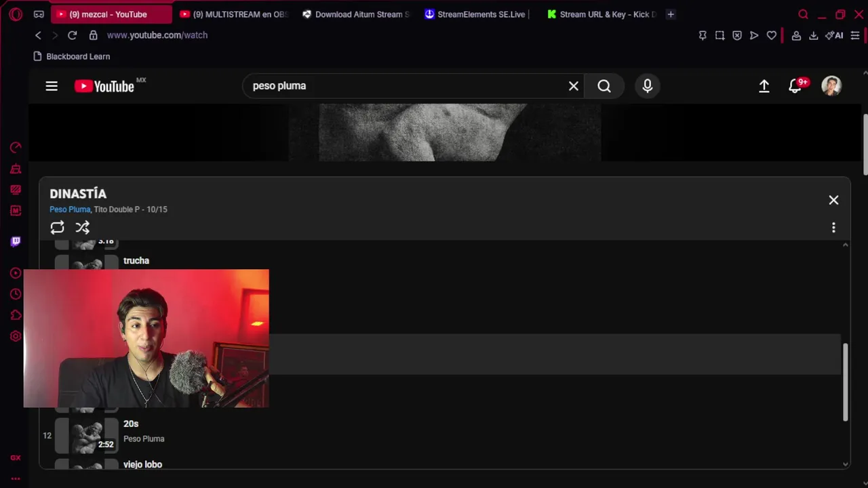The width and height of the screenshot is (868, 488).
Task: Click the DINASTÍA playlist title
Action: [x=78, y=194]
